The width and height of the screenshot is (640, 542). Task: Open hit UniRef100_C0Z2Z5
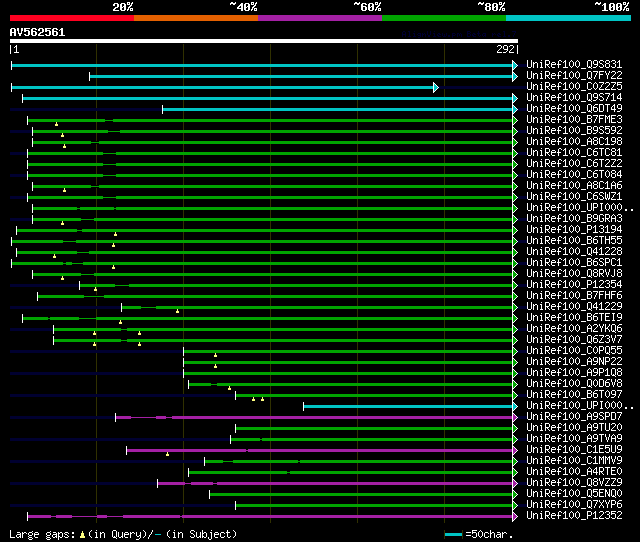tap(574, 86)
